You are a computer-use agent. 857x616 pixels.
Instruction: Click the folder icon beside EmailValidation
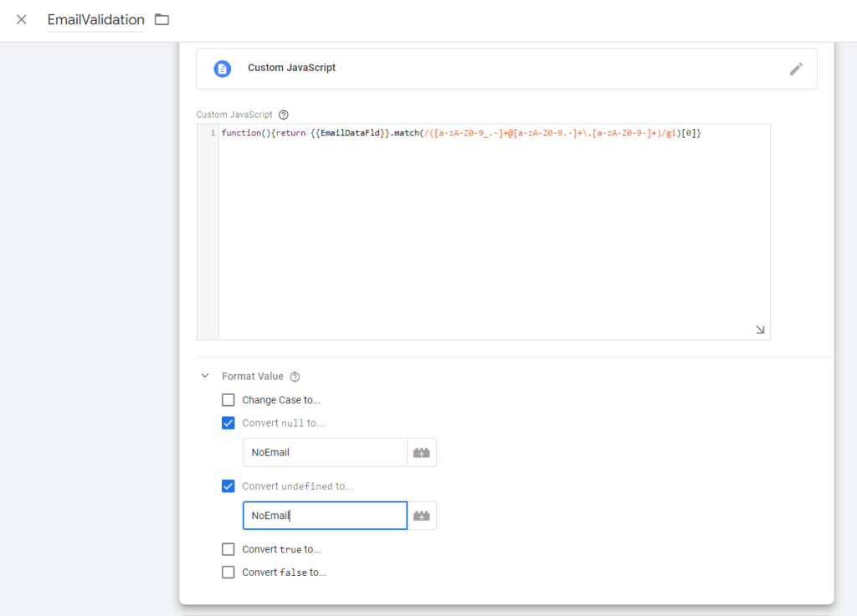(162, 20)
